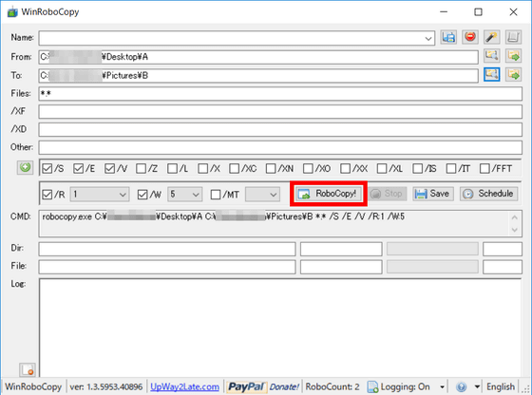This screenshot has height=395, width=532.
Task: Click into the Other options field
Action: 280,147
